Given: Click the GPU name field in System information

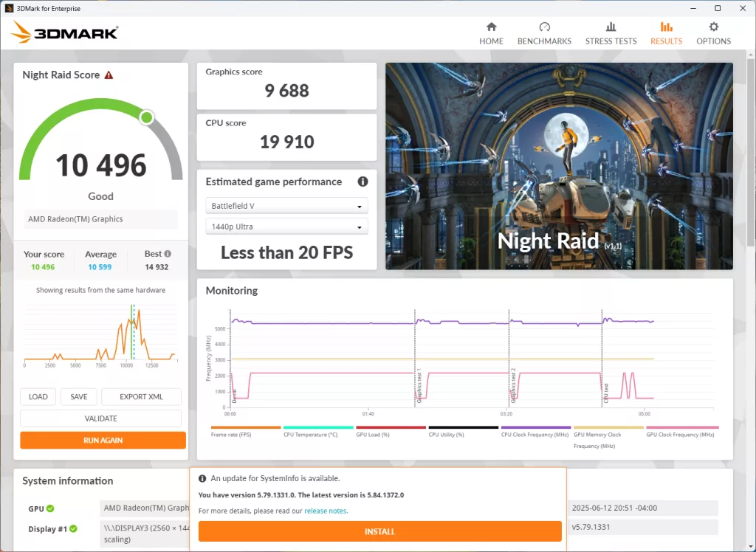Looking at the screenshot, I should coord(145,508).
